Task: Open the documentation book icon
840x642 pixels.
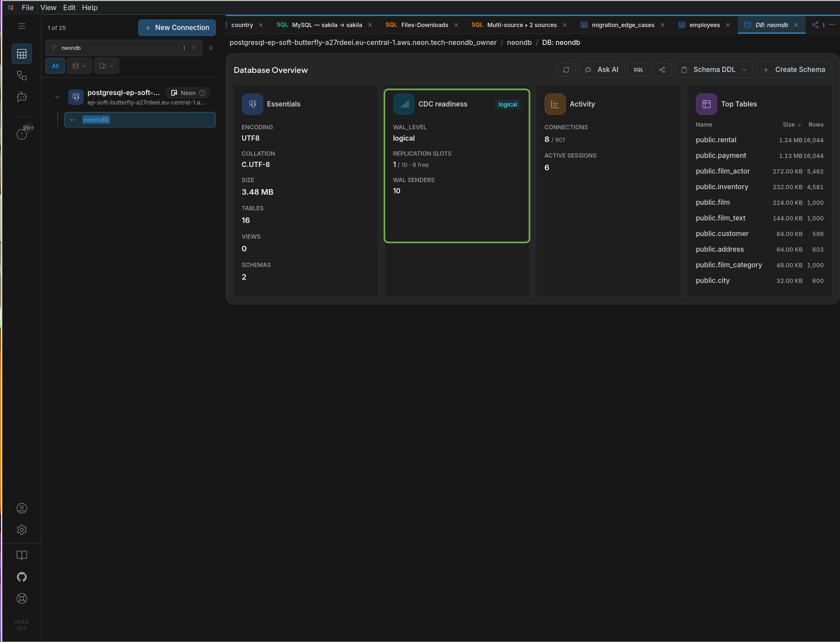Action: point(22,555)
